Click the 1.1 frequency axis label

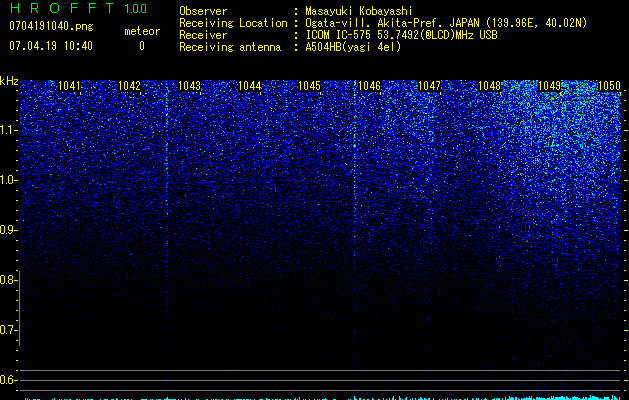7,130
